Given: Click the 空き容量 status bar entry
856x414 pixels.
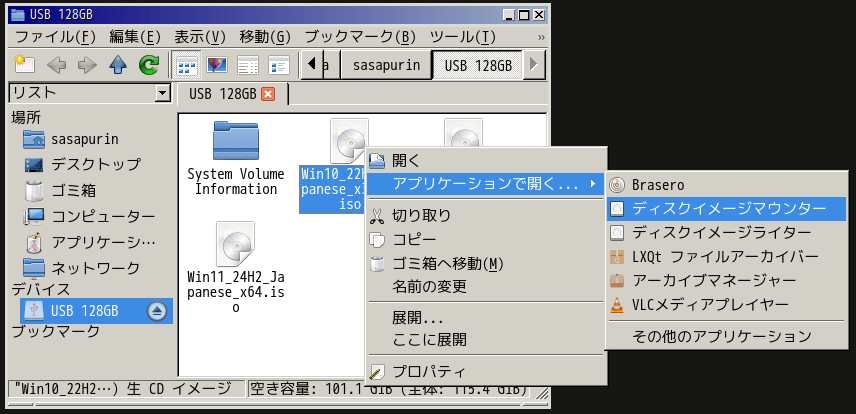Looking at the screenshot, I should (388, 389).
